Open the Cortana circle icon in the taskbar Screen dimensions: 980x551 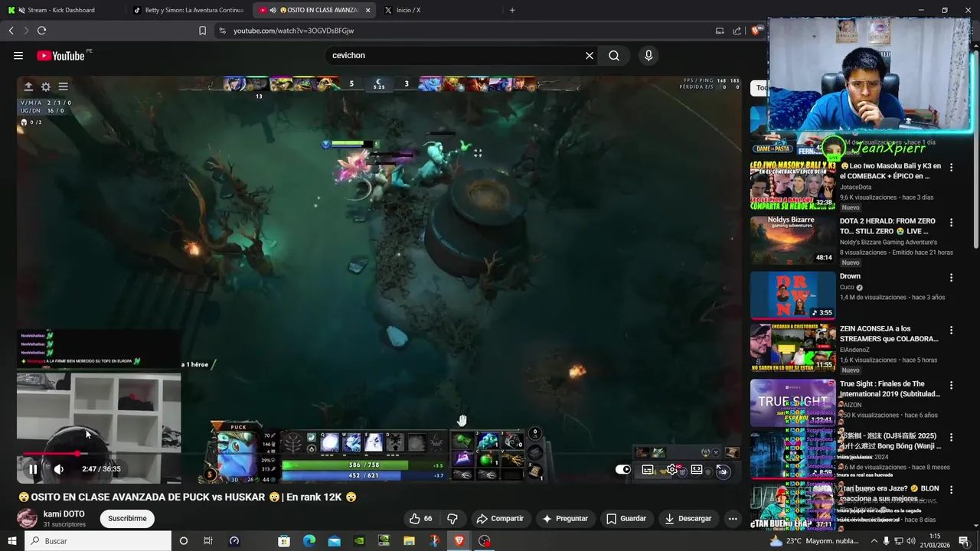click(183, 541)
